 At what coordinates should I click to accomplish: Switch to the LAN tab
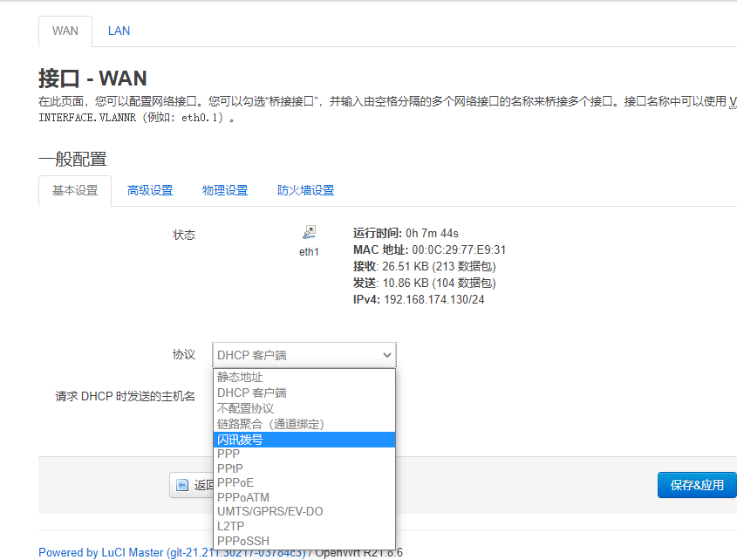click(119, 31)
